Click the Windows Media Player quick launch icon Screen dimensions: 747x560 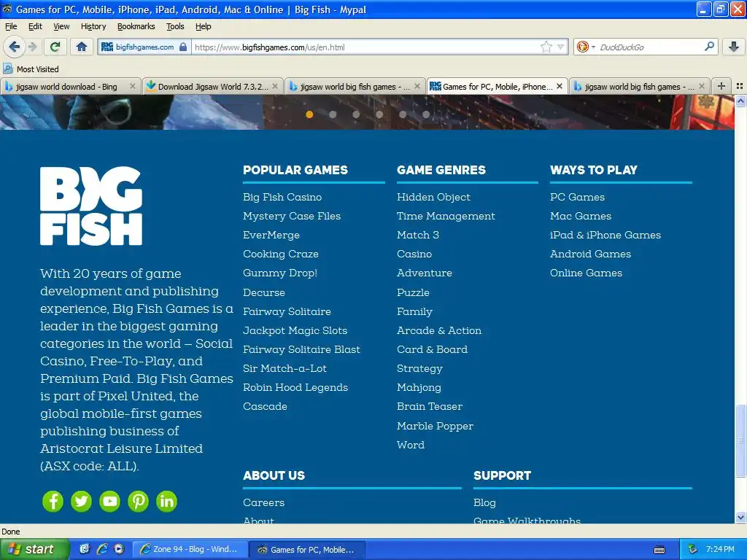coord(119,549)
